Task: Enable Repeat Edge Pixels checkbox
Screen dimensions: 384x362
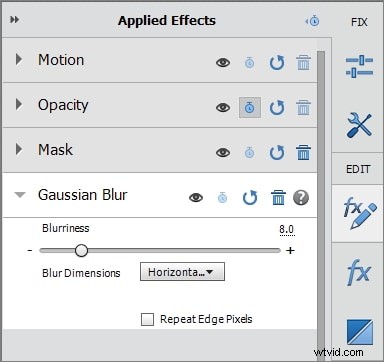Action: point(147,319)
